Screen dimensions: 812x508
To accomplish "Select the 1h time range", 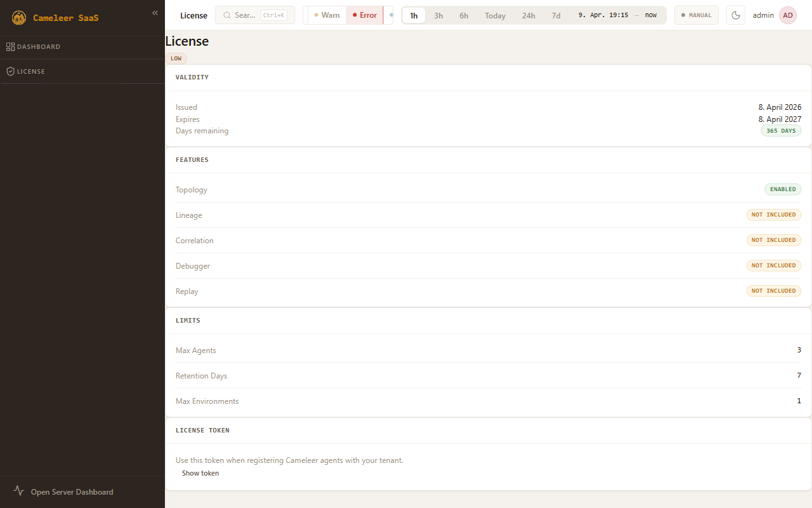I will click(414, 15).
